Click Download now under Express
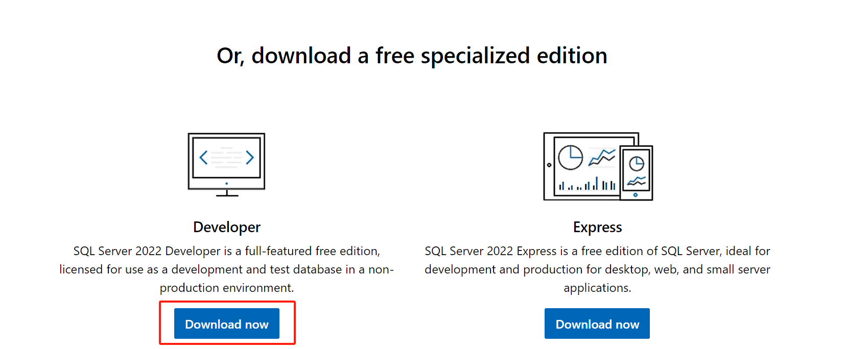Viewport: 868px width, 349px height. (x=597, y=323)
